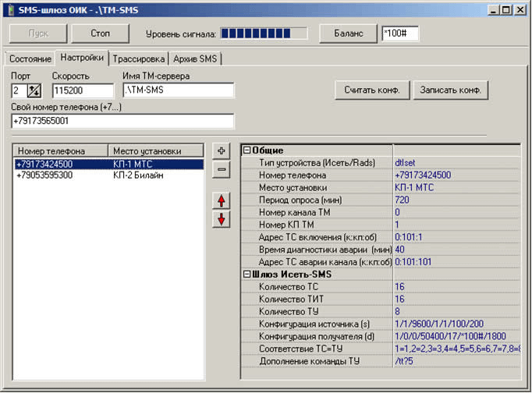Viewport: 532px width, 393px height.
Task: Collapse the Шлюз Исеть-SMS group
Action: click(247, 274)
